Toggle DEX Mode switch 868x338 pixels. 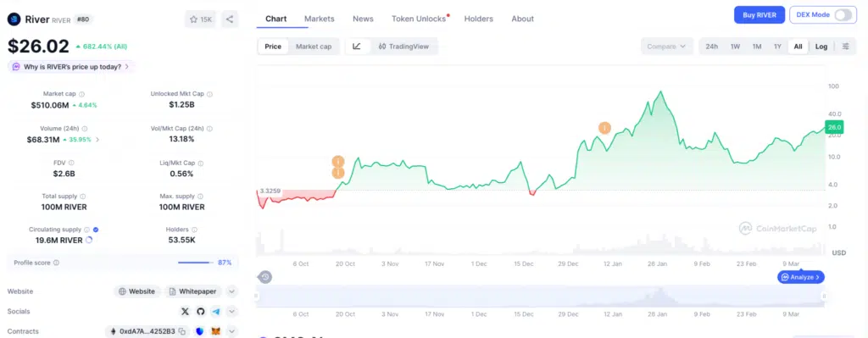[843, 15]
